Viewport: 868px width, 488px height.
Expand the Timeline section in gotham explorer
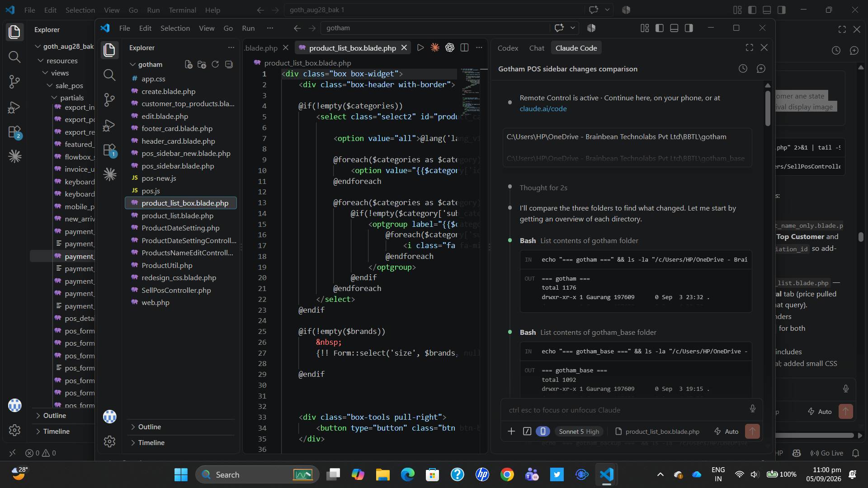(x=151, y=442)
